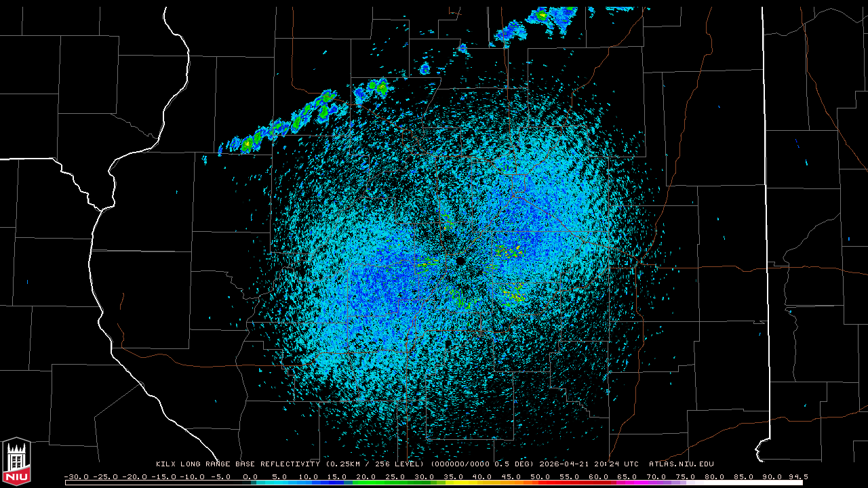Click the KILX Long Range Base Reflectivity title
The image size is (868, 488).
239,464
